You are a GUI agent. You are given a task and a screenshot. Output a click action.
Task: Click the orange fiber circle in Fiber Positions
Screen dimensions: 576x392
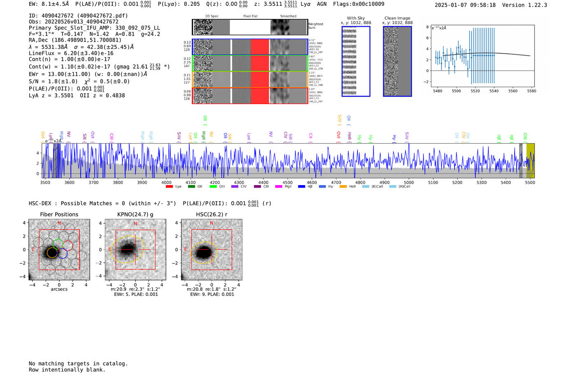coord(52,253)
